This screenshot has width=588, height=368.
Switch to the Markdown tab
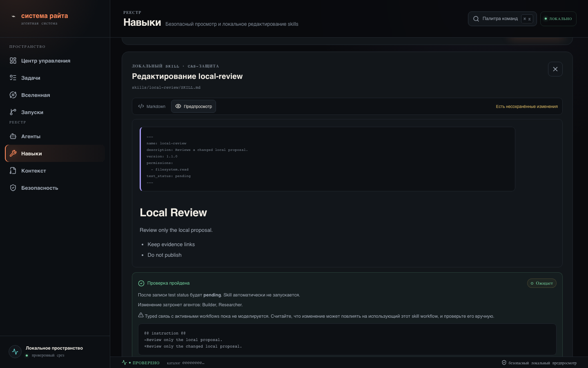pos(152,106)
